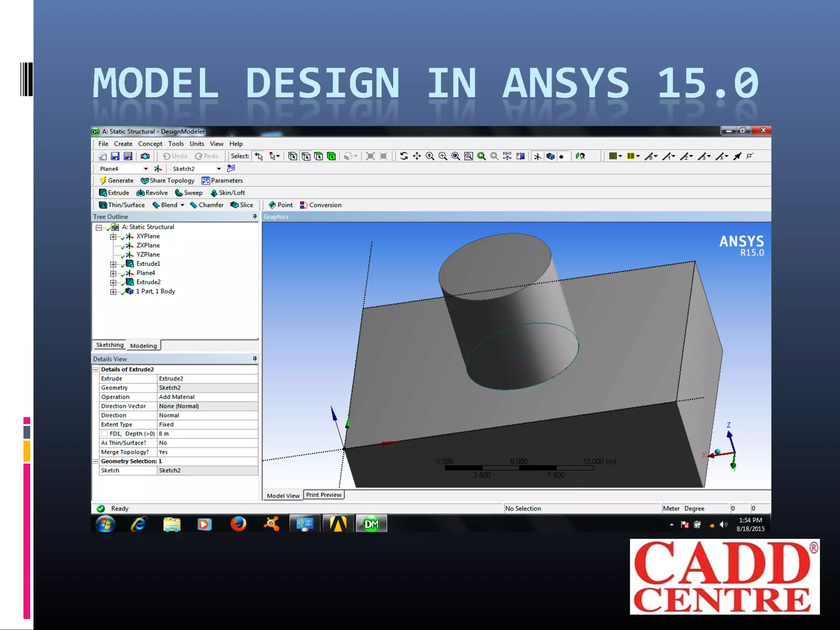This screenshot has height=630, width=840.
Task: Click the pin icon on Details View
Action: click(x=255, y=359)
